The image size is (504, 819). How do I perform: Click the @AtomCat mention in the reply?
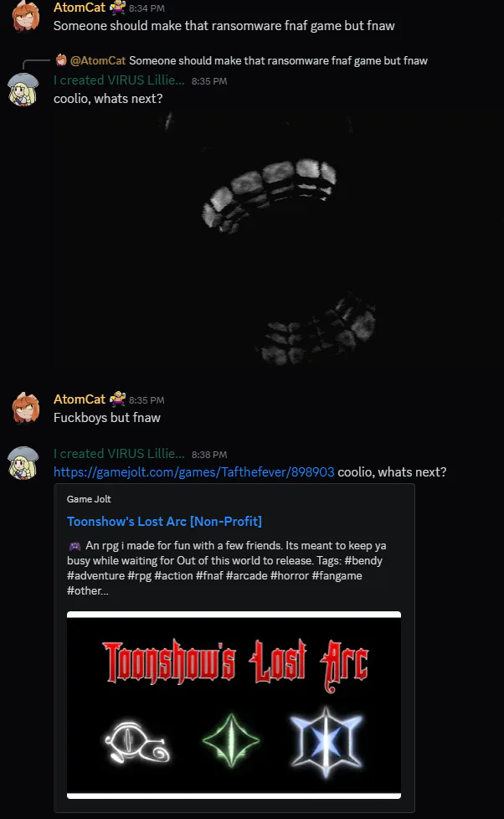tap(98, 60)
